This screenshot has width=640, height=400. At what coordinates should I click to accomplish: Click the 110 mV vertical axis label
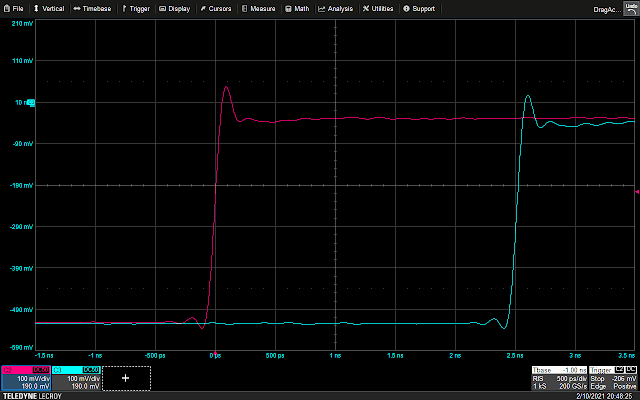[22, 61]
